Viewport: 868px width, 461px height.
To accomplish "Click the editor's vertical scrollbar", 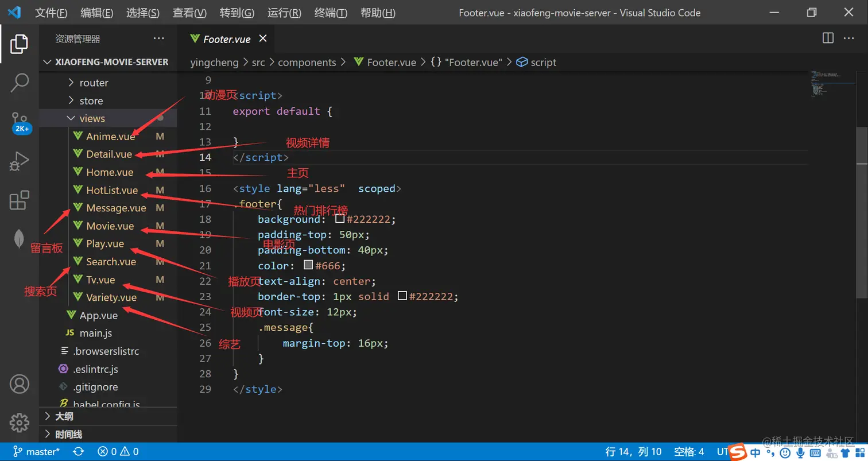I will [862, 212].
